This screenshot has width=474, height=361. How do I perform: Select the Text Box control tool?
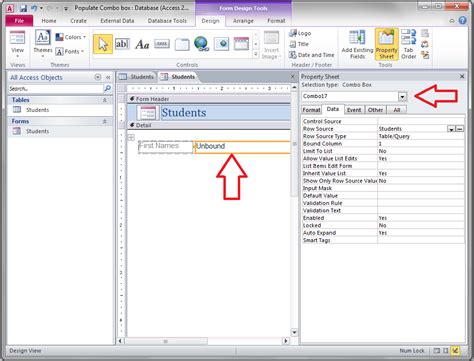[x=122, y=44]
